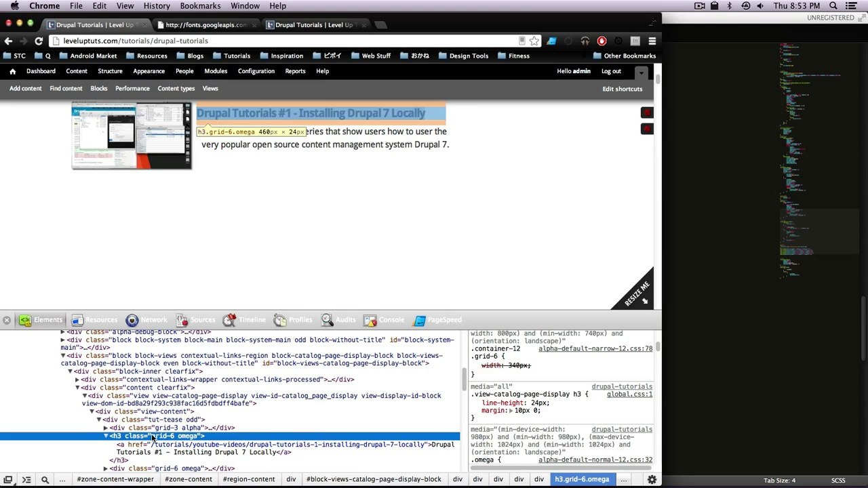Click the inspect element magnifier icon
The width and height of the screenshot is (868, 488).
[x=45, y=480]
